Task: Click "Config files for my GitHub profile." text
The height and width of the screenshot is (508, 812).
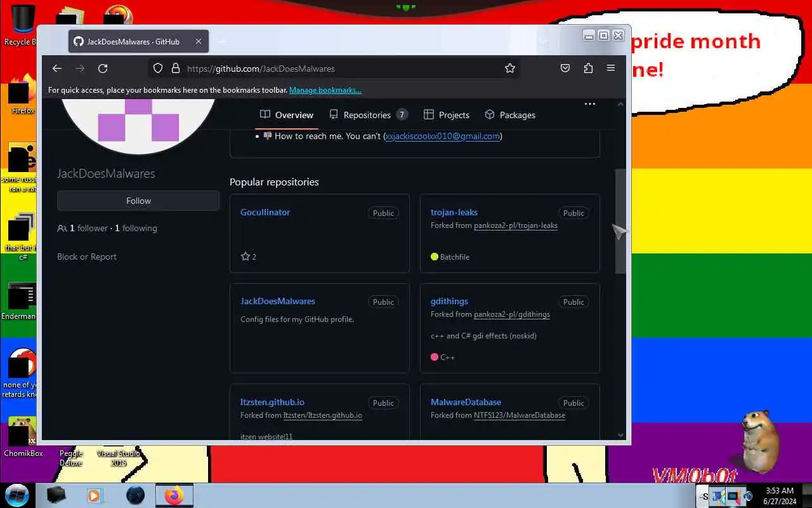Action: pyautogui.click(x=297, y=319)
